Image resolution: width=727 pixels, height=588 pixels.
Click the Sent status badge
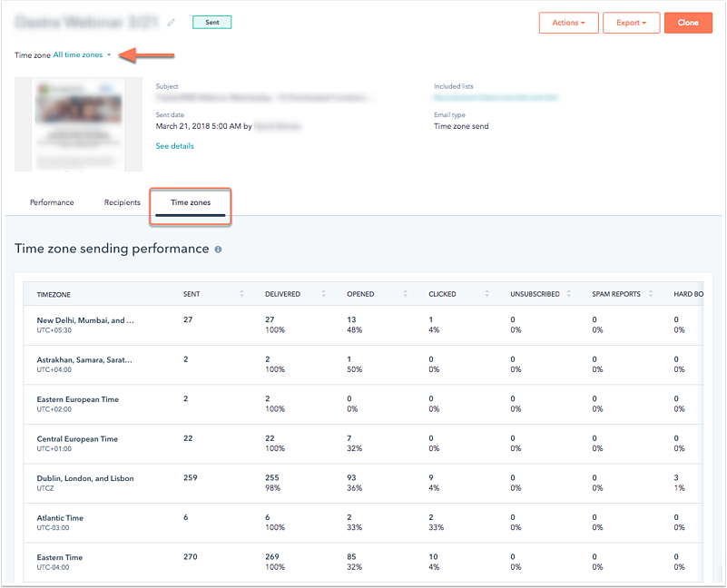click(211, 21)
